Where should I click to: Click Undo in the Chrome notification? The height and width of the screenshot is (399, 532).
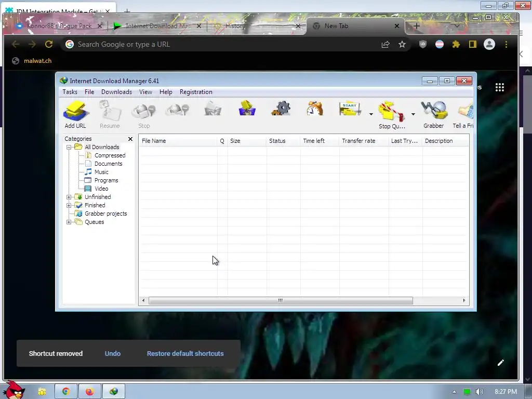coord(113,353)
